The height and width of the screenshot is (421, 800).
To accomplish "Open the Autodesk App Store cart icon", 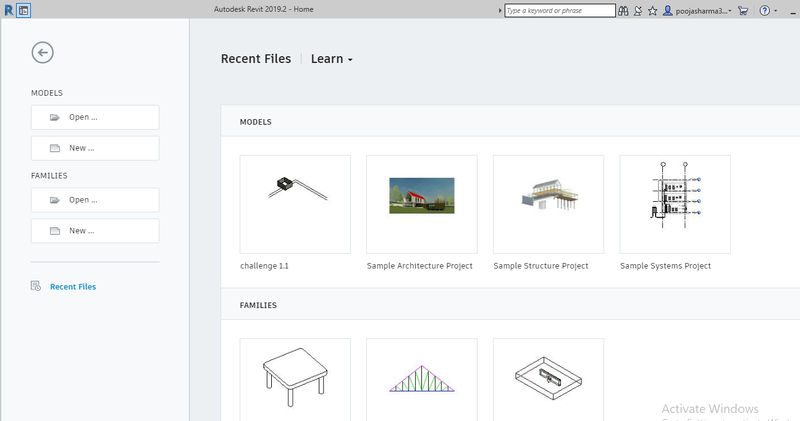I will 743,11.
